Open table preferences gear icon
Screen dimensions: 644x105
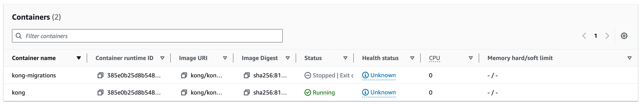624,36
